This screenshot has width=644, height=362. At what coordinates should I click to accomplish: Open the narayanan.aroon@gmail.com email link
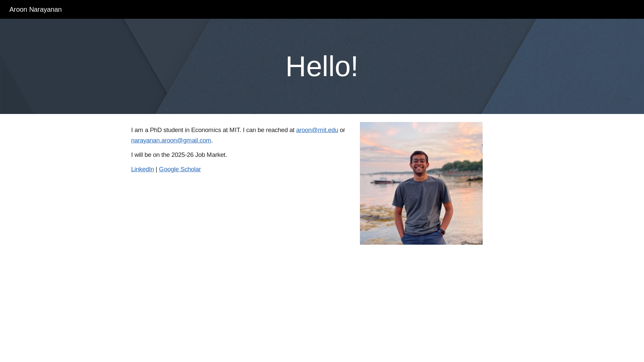point(171,140)
